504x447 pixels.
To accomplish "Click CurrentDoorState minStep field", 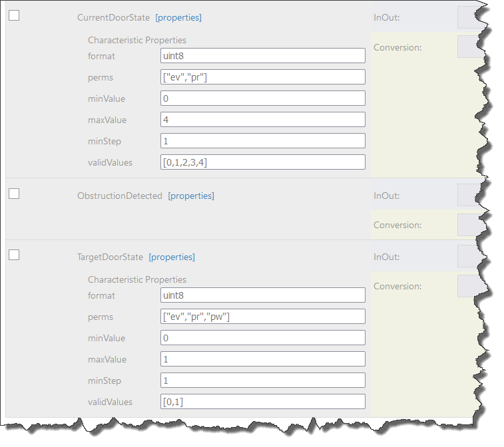I will 263,141.
